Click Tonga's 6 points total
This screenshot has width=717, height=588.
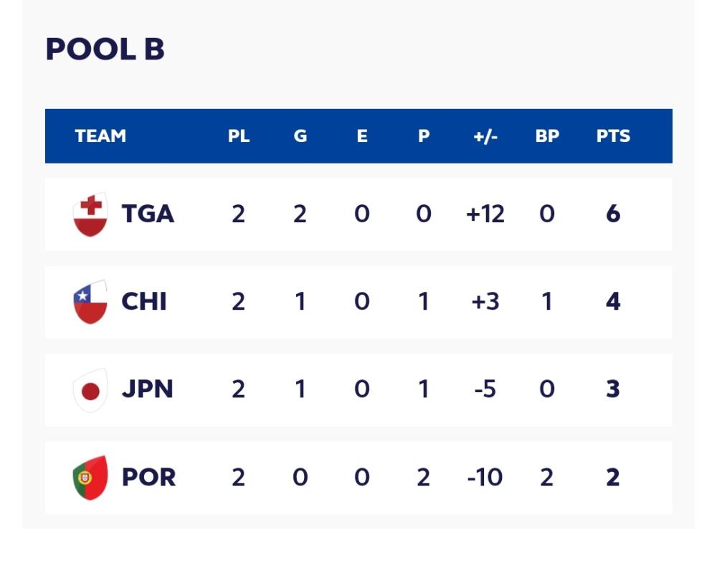[613, 214]
